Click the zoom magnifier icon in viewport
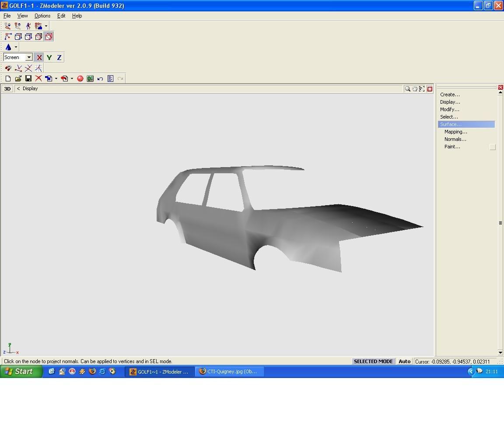The image size is (504, 448). [407, 89]
